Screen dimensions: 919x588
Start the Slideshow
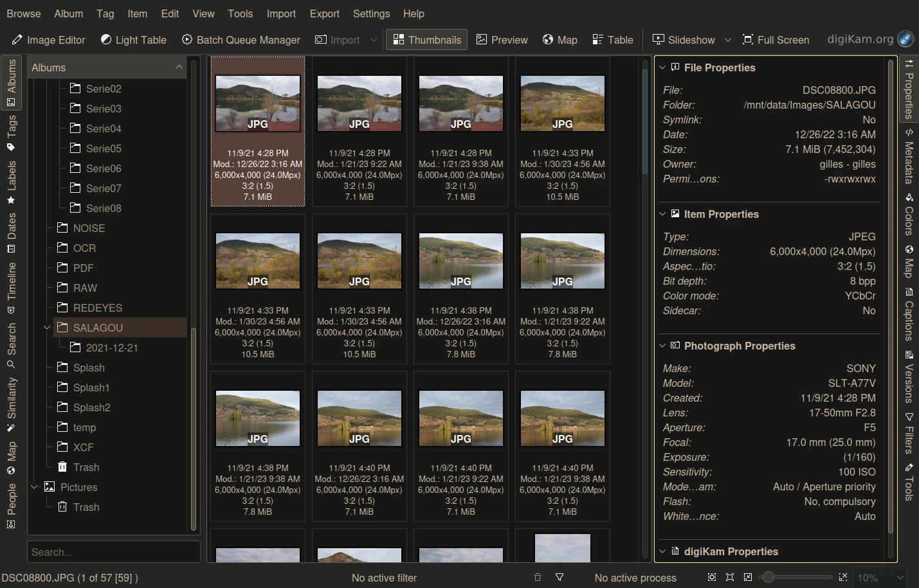[684, 40]
